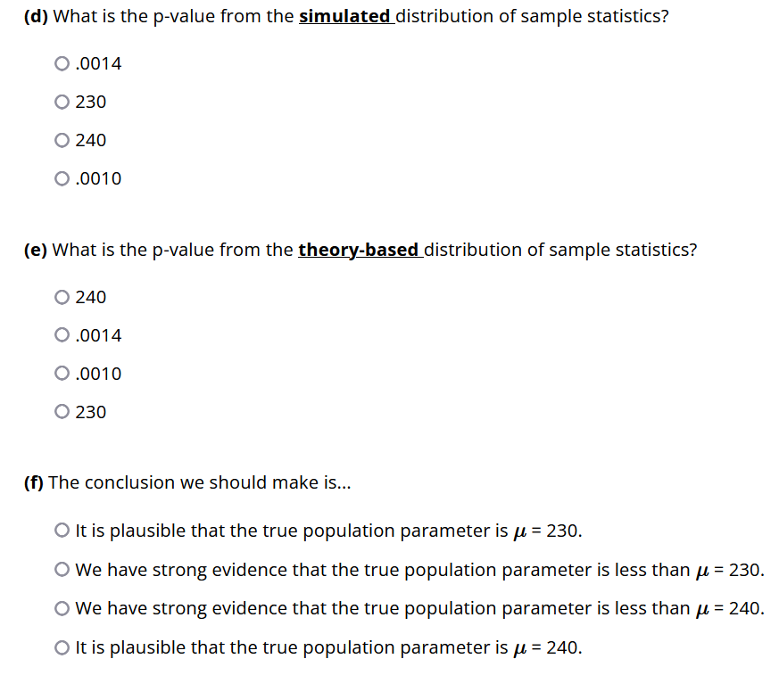Choose strong evidence less than μ = 230
The image size is (779, 700).
click(61, 568)
